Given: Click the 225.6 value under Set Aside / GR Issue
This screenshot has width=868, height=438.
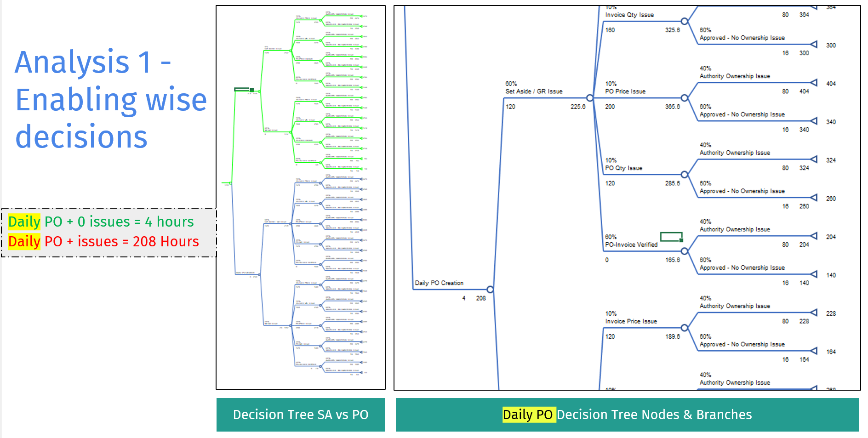Looking at the screenshot, I should (578, 107).
